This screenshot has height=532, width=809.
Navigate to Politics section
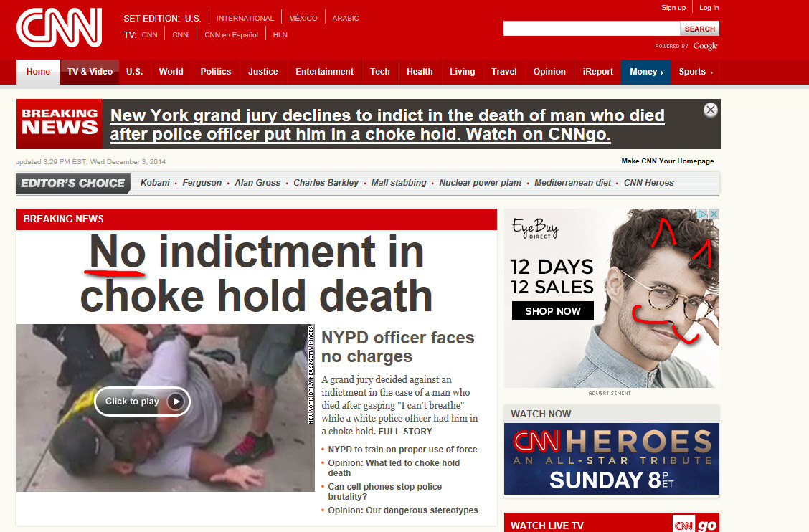(x=216, y=72)
